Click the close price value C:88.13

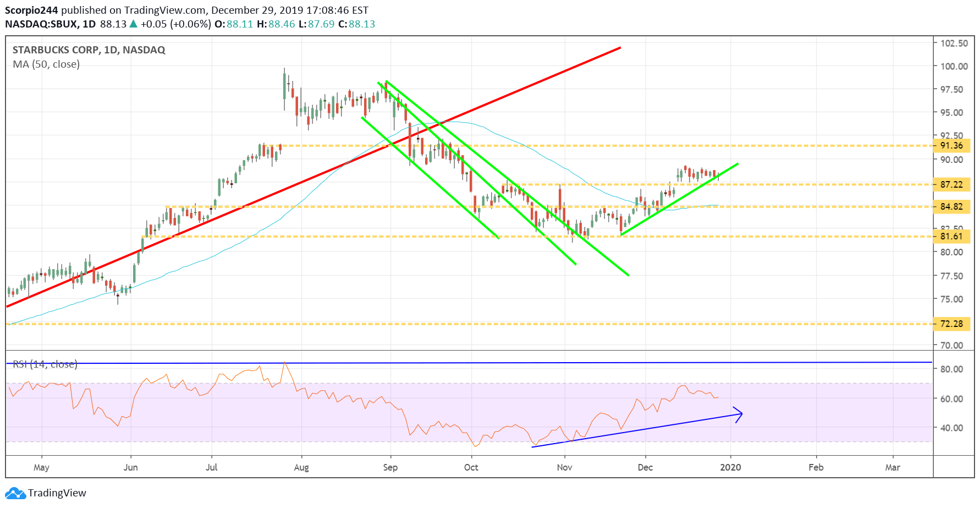coord(356,24)
